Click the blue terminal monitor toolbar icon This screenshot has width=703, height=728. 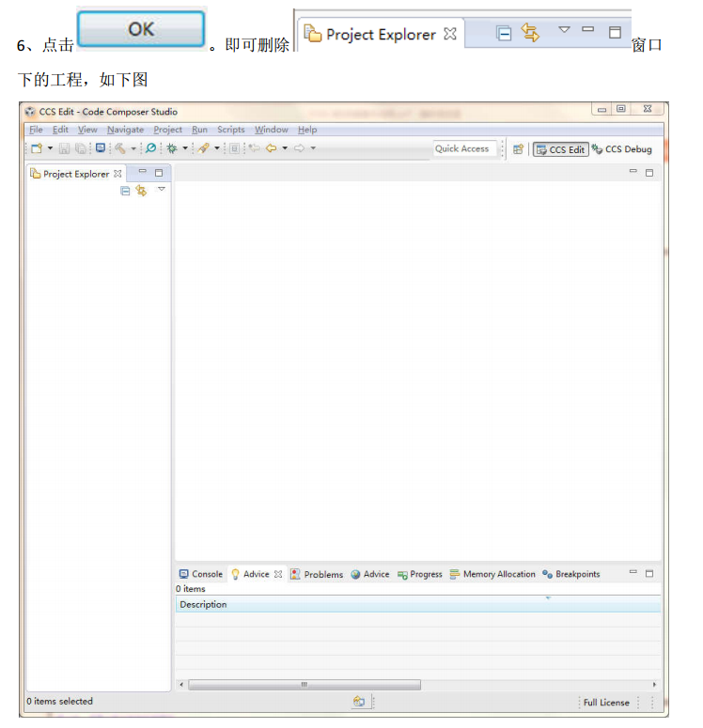click(x=101, y=148)
